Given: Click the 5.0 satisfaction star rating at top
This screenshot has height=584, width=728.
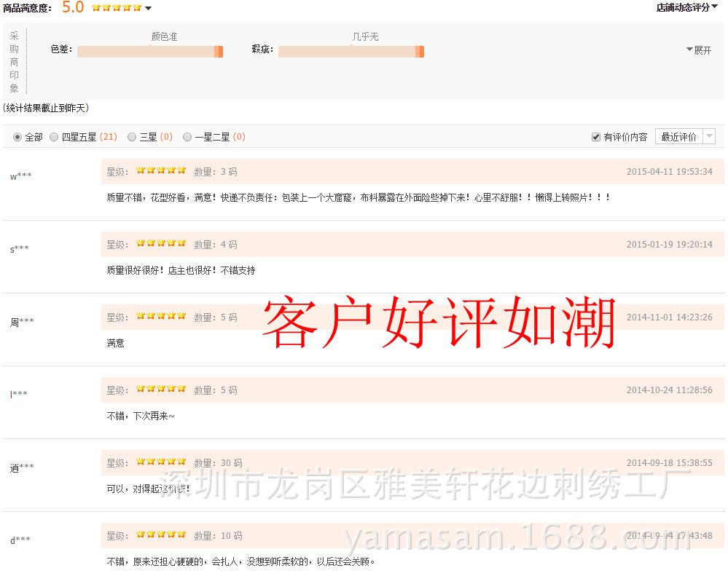Looking at the screenshot, I should [117, 8].
